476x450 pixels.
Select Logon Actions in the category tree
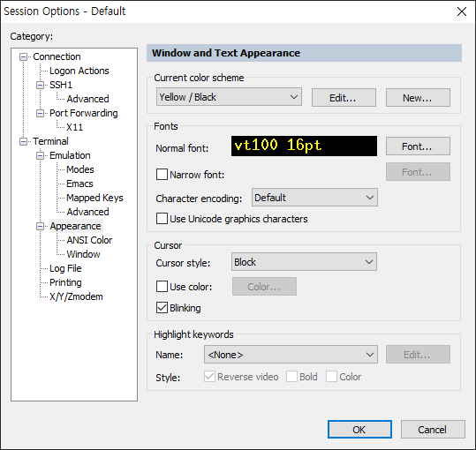point(79,71)
